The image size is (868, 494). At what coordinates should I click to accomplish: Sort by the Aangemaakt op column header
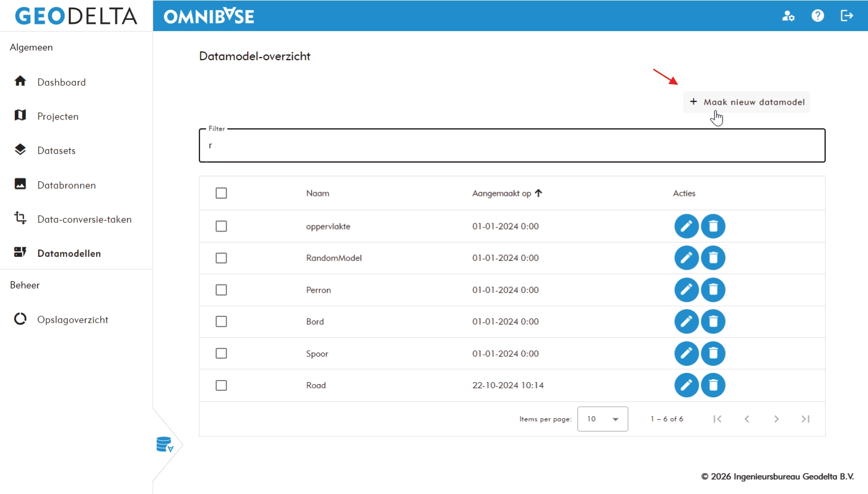501,193
